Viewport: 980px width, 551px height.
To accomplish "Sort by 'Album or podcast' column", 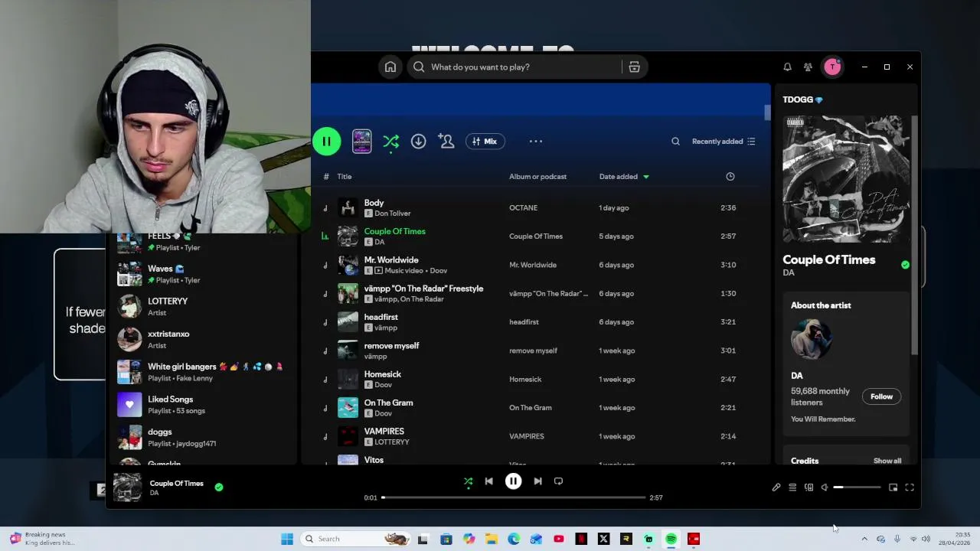I will coord(537,177).
